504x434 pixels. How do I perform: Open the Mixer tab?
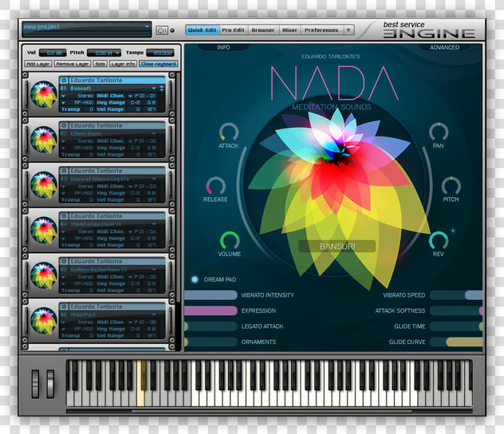coord(290,30)
